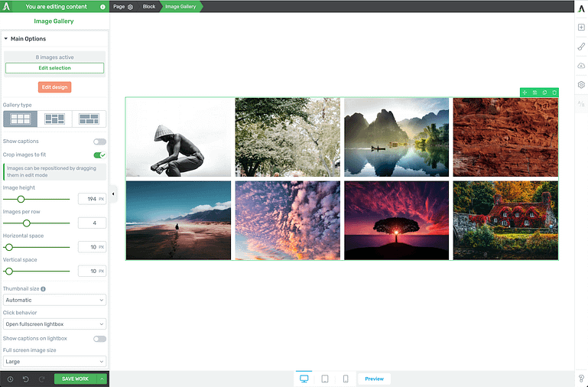Enable the Show captions toggle
This screenshot has width=588, height=387.
(99, 141)
